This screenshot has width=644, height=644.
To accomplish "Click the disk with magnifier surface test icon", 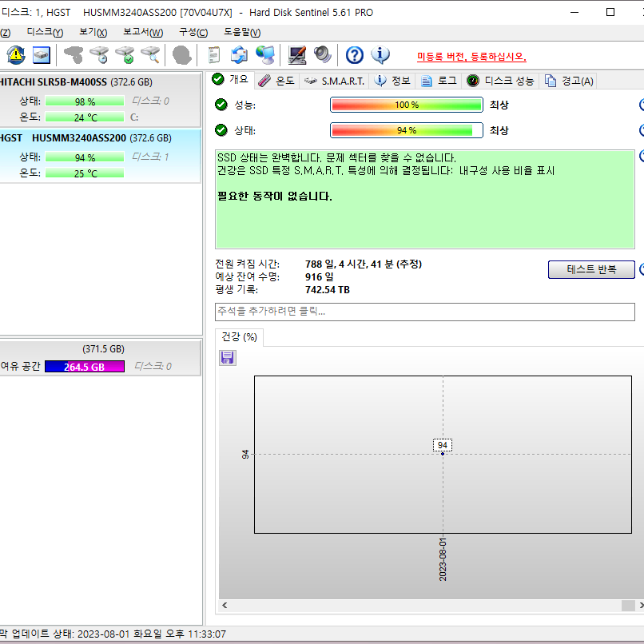I will pyautogui.click(x=150, y=55).
